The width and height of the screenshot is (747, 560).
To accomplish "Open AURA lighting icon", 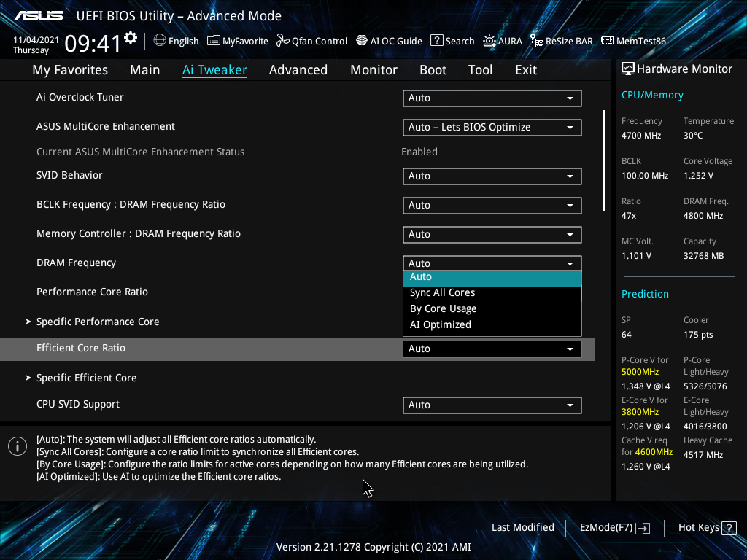I will [489, 41].
